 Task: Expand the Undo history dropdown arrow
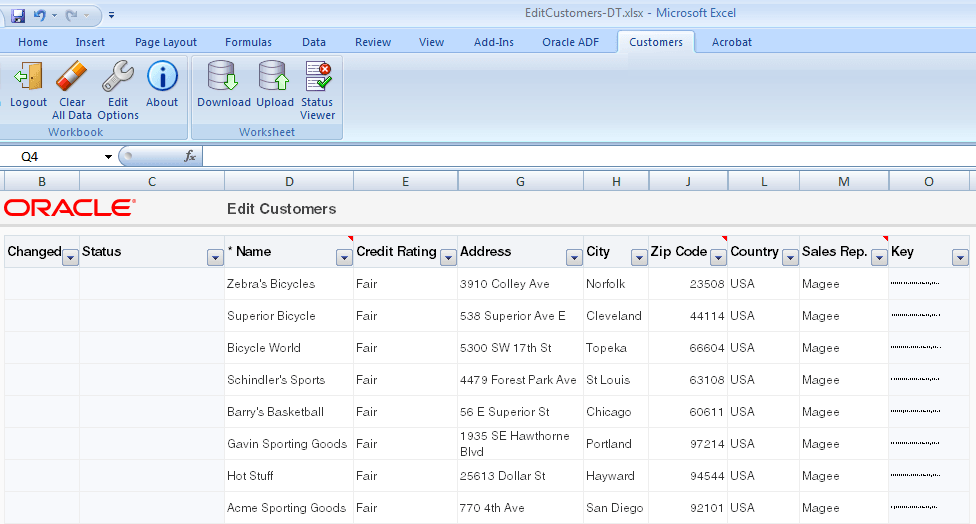(54, 15)
